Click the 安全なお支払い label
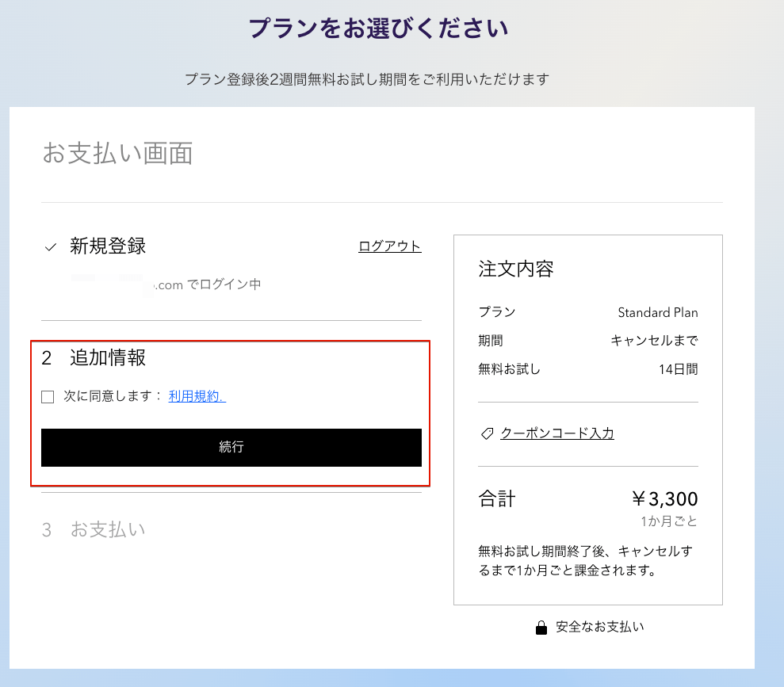The width and height of the screenshot is (784, 687). (x=599, y=627)
